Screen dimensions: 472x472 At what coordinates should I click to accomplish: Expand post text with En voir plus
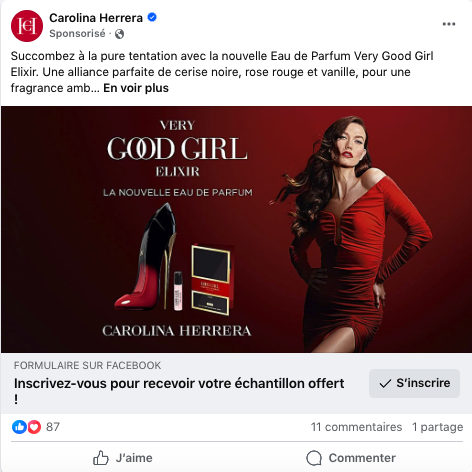click(x=136, y=88)
